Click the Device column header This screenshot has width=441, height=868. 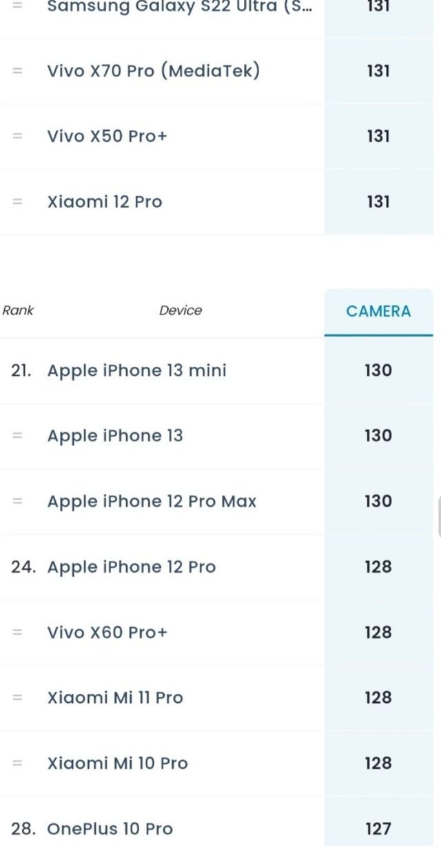point(181,310)
